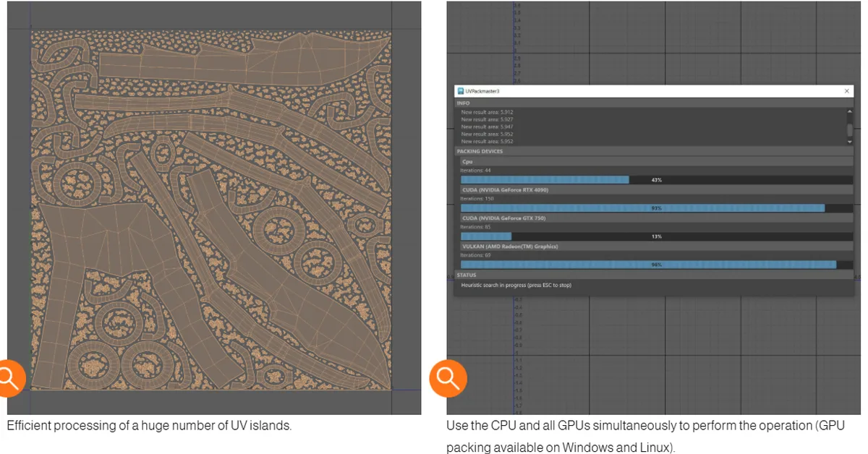Click the orange zoom icon below the packing window
The width and height of the screenshot is (868, 454).
(x=447, y=377)
